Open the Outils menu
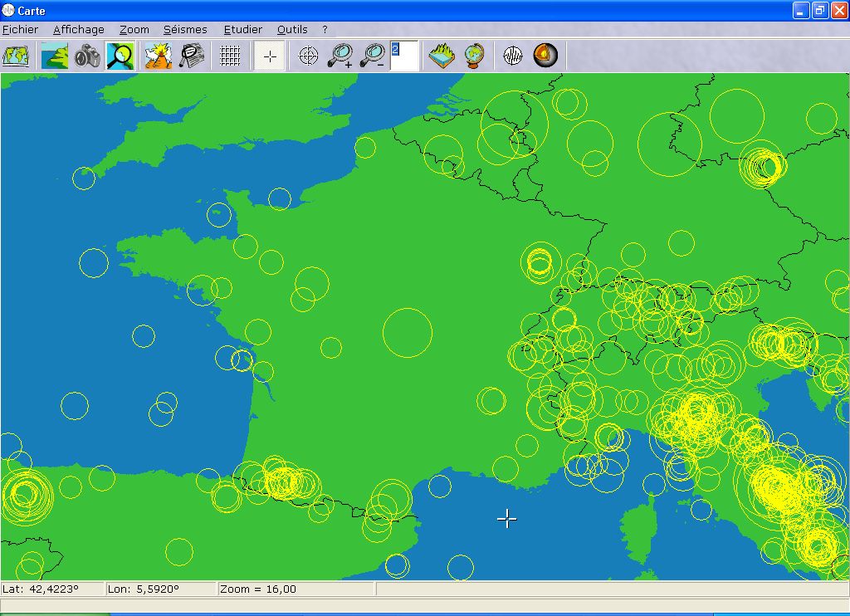Image resolution: width=850 pixels, height=616 pixels. pyautogui.click(x=292, y=30)
